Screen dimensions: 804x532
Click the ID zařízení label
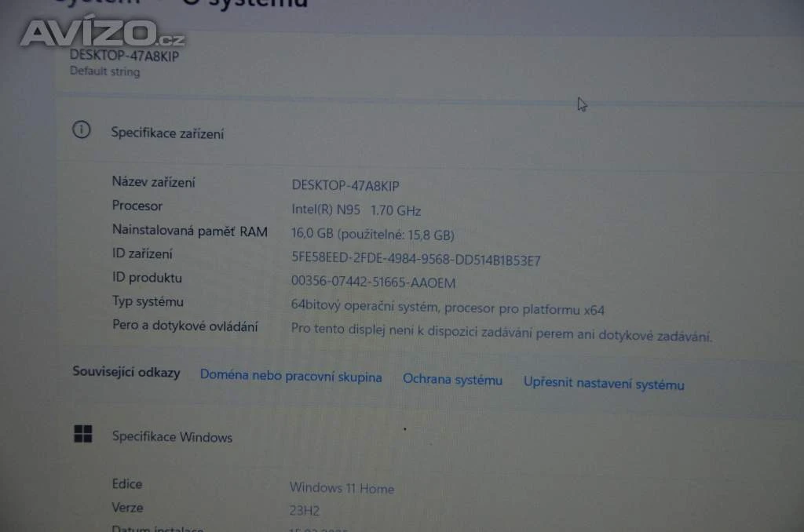click(142, 253)
